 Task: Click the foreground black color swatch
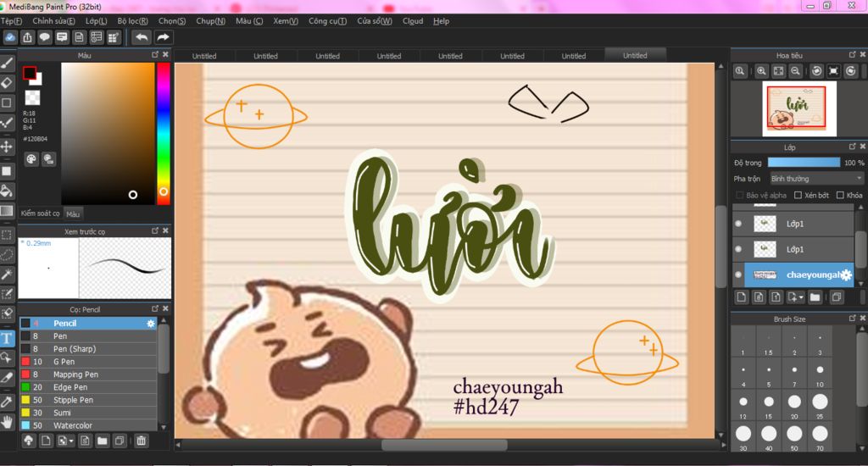[30, 73]
